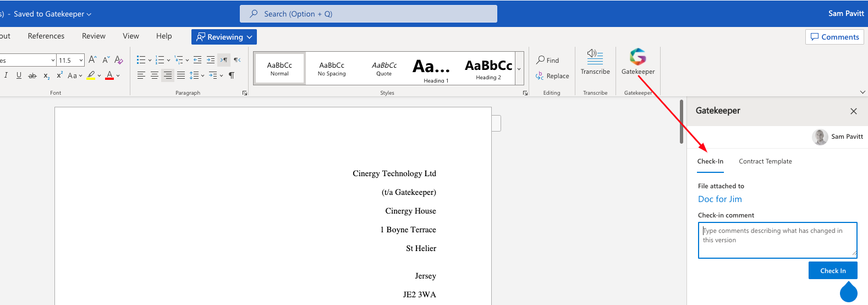This screenshot has height=305, width=868.
Task: Open numbering style dropdown arrow
Action: coord(168,59)
